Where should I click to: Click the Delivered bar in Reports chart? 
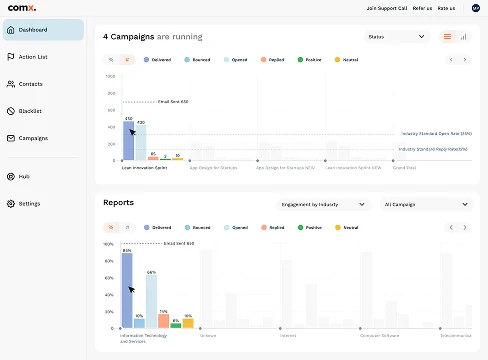(x=127, y=291)
